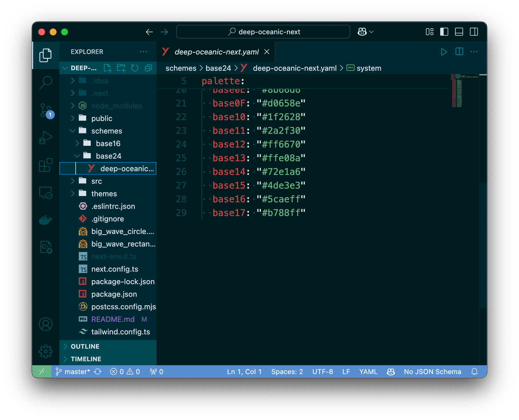Expand the OUTLINE section
Image resolution: width=519 pixels, height=420 pixels.
(x=108, y=346)
